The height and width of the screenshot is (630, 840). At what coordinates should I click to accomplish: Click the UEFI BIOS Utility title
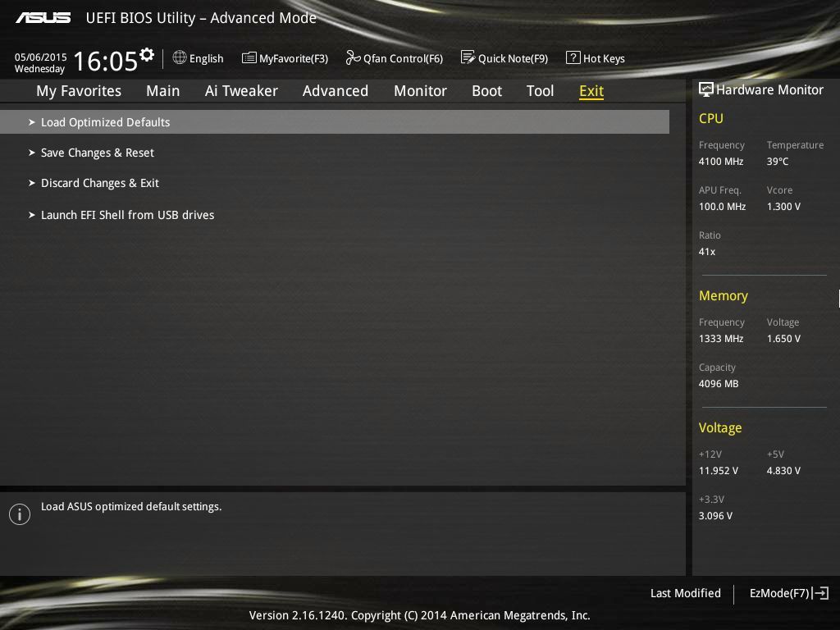(x=201, y=18)
